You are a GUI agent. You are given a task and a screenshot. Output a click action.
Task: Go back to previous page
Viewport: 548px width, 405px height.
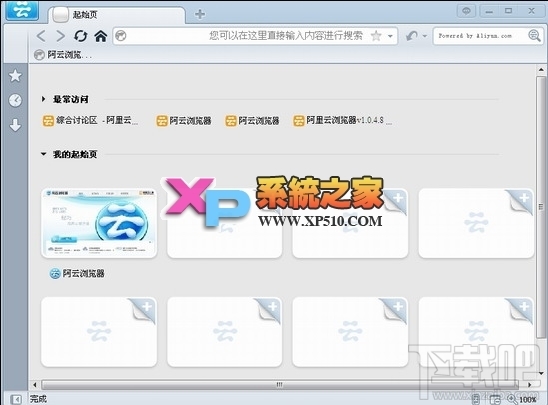click(x=41, y=36)
